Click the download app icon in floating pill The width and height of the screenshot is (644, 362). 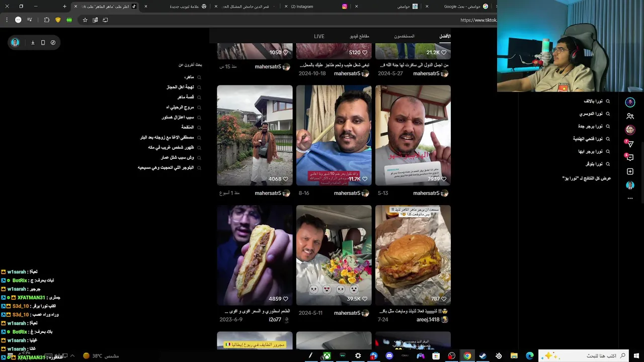click(x=33, y=43)
